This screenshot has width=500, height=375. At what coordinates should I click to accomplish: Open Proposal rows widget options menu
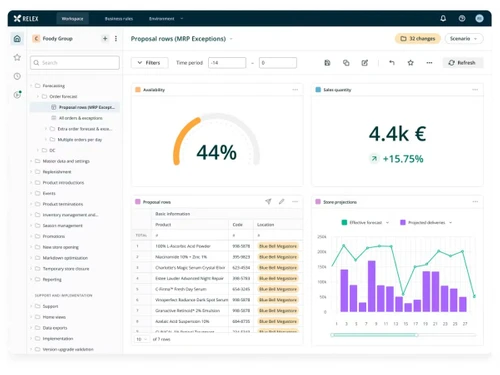[295, 202]
